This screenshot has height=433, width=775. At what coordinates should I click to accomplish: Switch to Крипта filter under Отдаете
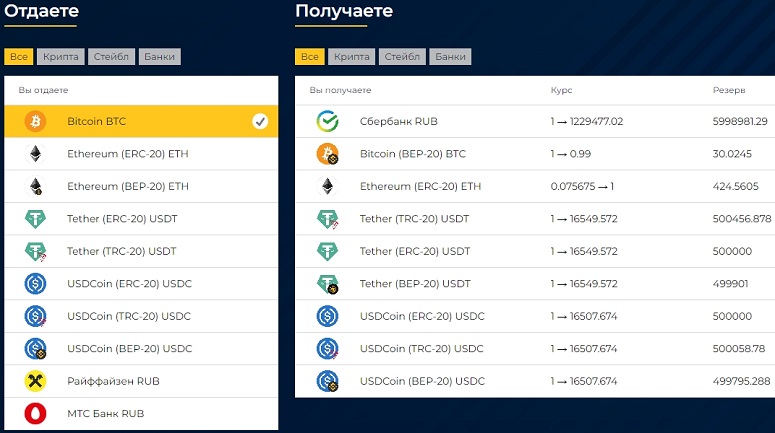point(61,57)
